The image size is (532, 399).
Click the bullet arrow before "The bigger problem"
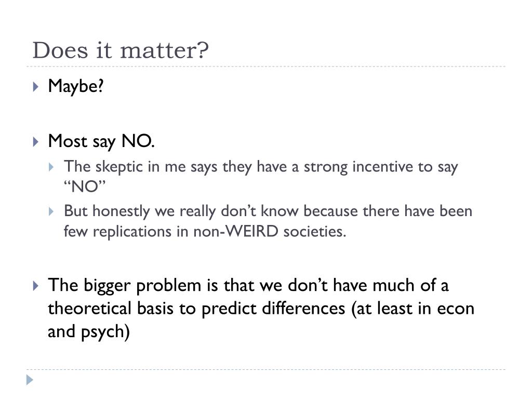[x=36, y=286]
